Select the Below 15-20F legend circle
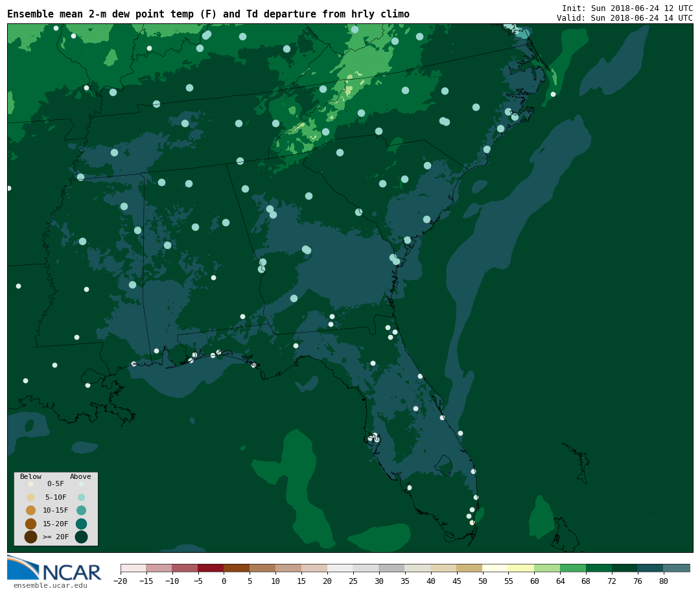Viewport: 700px width, 593px height. (31, 524)
